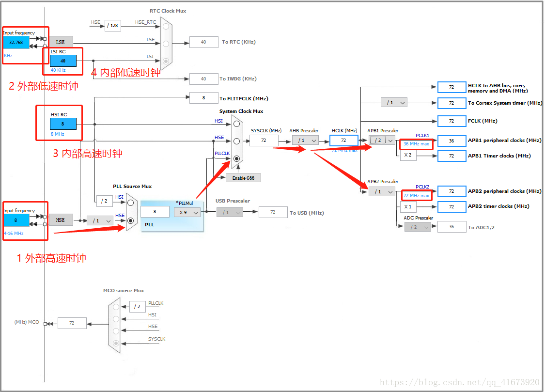Click the gray LSE oscillator block
The image size is (545, 392).
(x=60, y=42)
